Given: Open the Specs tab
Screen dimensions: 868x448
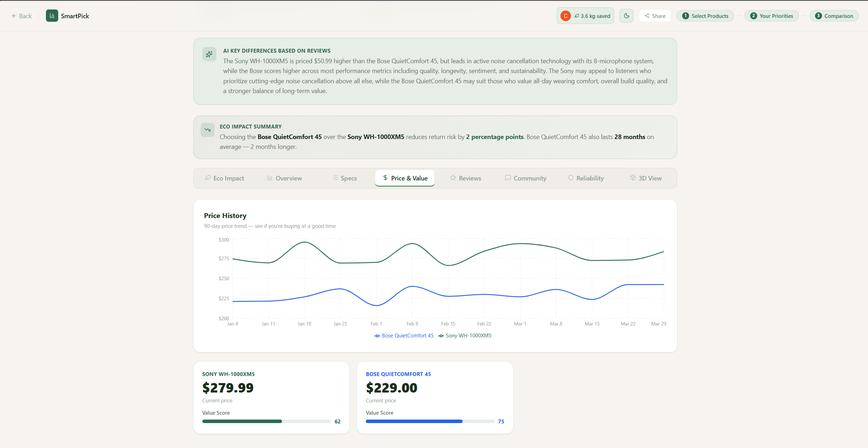Looking at the screenshot, I should point(344,178).
